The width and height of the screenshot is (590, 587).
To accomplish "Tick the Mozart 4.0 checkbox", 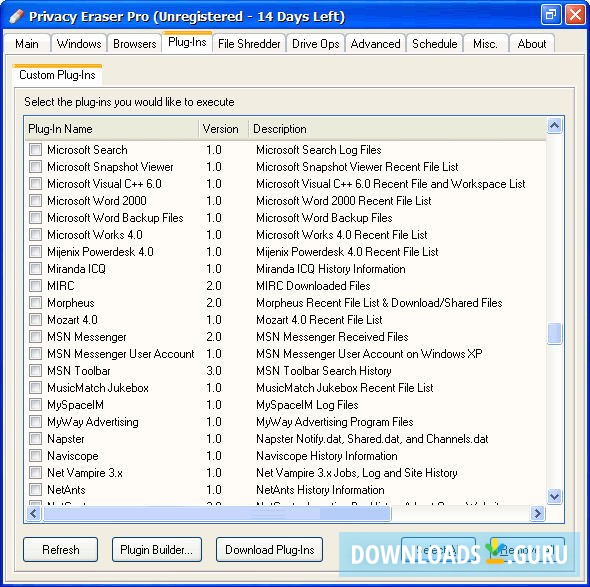I will [35, 320].
